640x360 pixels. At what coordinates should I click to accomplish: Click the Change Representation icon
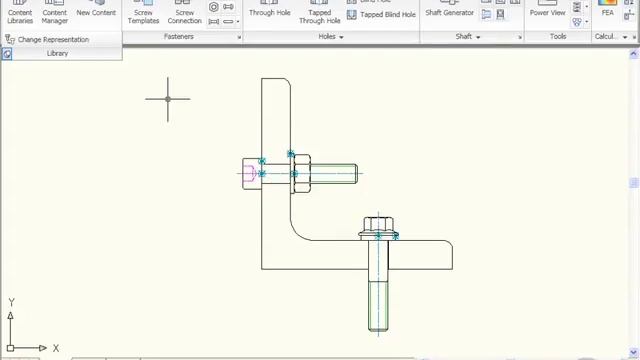click(10, 39)
